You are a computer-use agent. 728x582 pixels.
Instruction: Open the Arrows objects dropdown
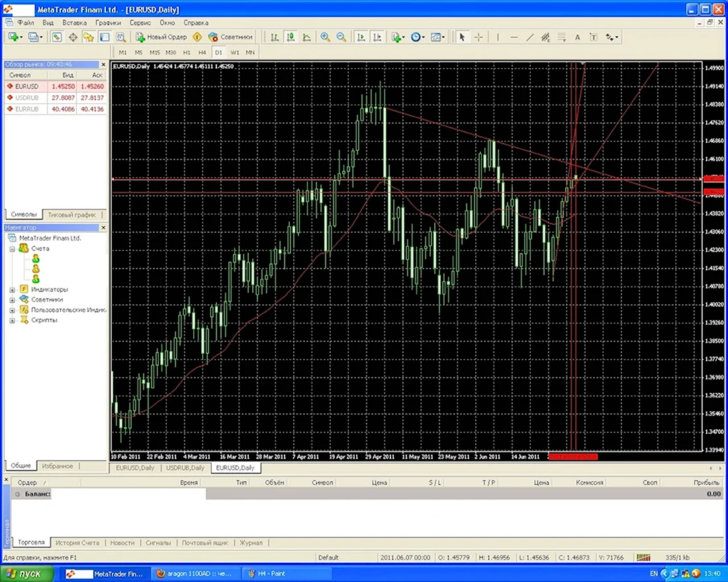pyautogui.click(x=612, y=37)
